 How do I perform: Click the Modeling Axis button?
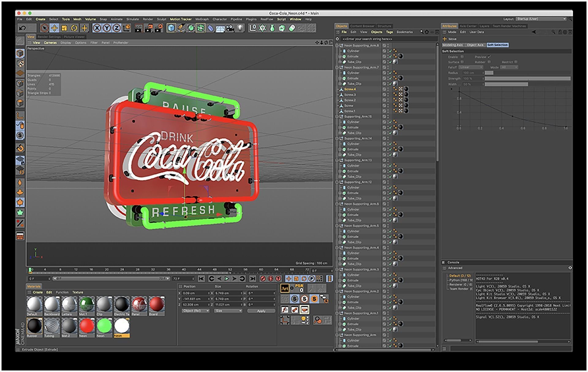tap(453, 45)
